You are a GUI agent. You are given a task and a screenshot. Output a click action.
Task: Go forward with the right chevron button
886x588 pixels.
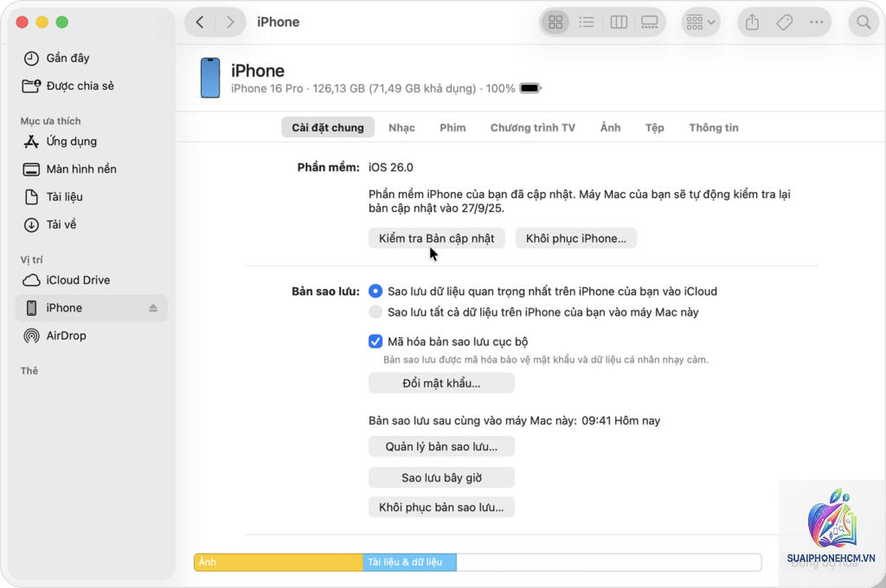pyautogui.click(x=230, y=22)
